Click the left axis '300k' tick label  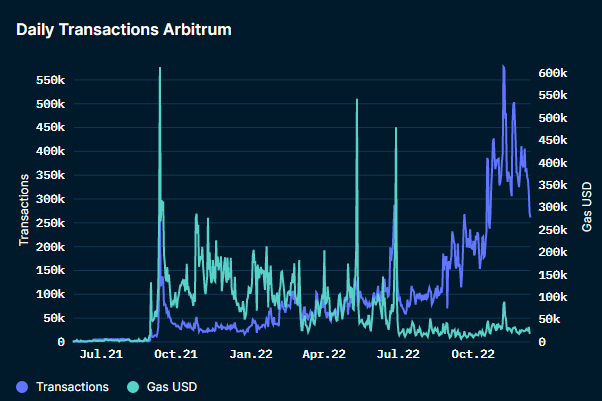pos(51,199)
